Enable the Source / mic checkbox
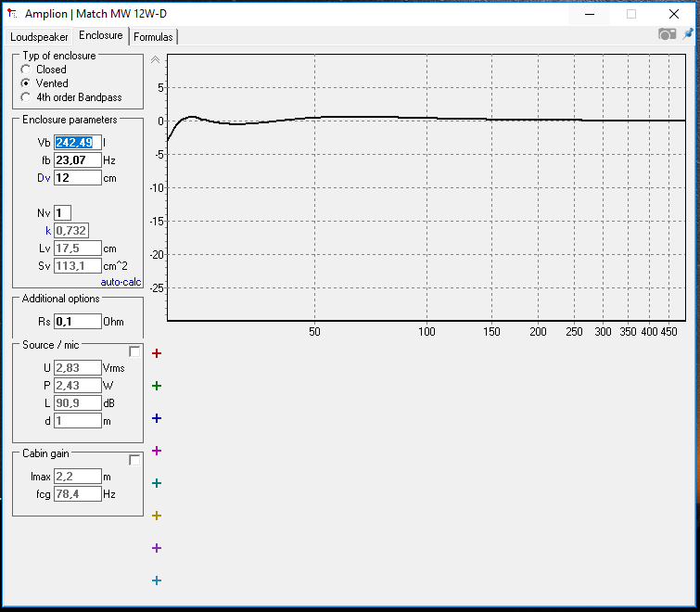Image resolution: width=700 pixels, height=612 pixels. click(134, 351)
